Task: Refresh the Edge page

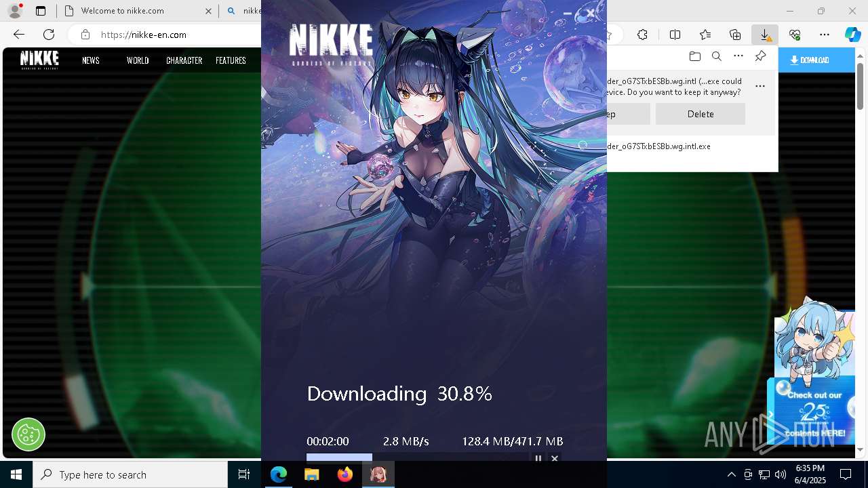Action: [x=49, y=35]
